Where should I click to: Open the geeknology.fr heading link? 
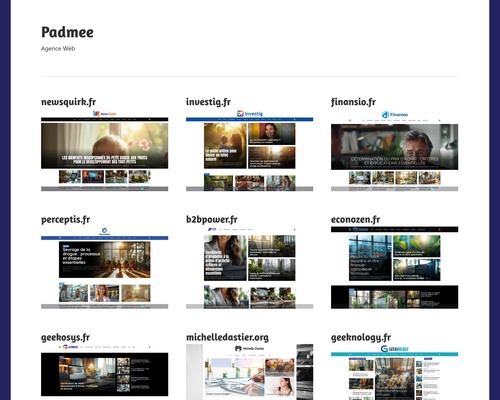(361, 337)
